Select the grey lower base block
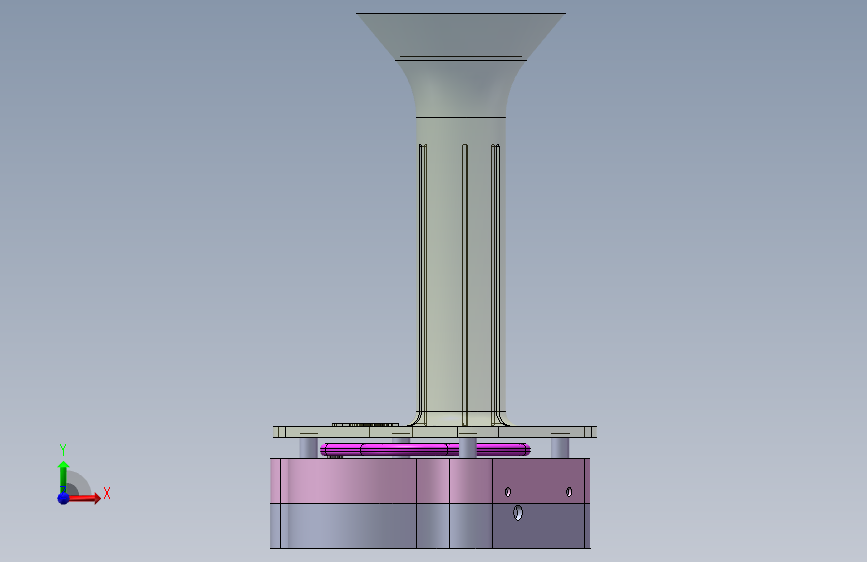Screen dimensions: 867x562 tap(430, 526)
